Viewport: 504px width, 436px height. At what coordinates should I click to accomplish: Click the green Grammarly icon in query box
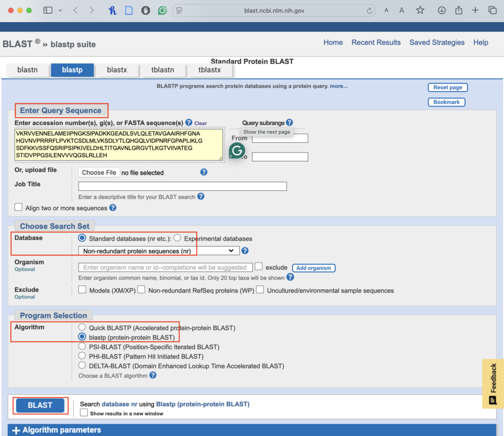[x=237, y=151]
